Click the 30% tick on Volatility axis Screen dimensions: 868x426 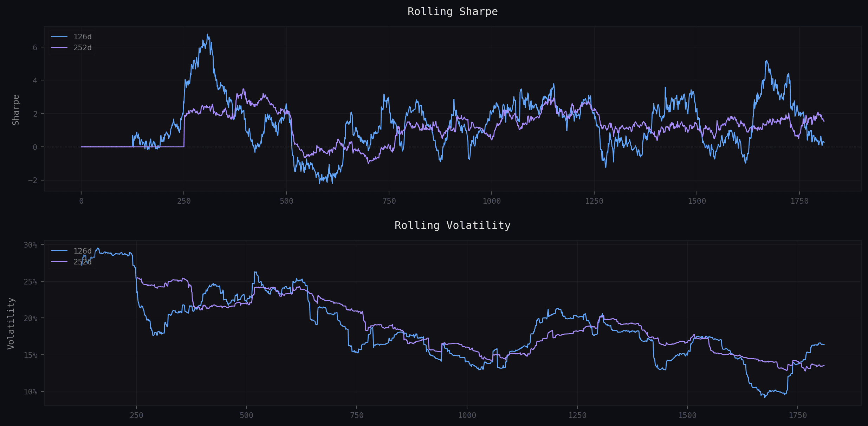(x=31, y=245)
